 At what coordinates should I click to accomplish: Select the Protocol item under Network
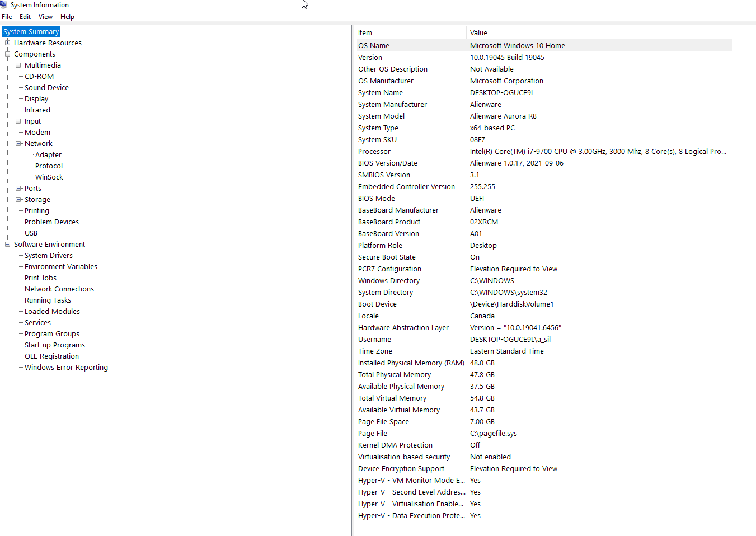click(49, 166)
